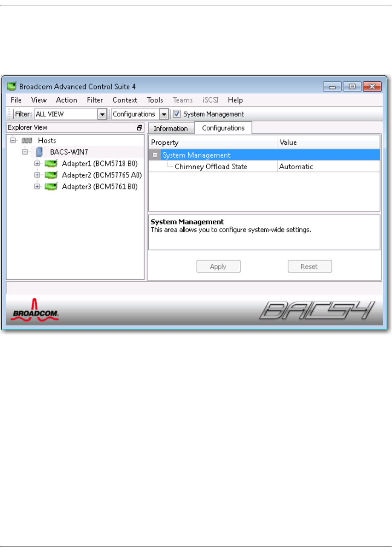Click the Reset button
Screen dimensions: 392x555
coord(309,266)
